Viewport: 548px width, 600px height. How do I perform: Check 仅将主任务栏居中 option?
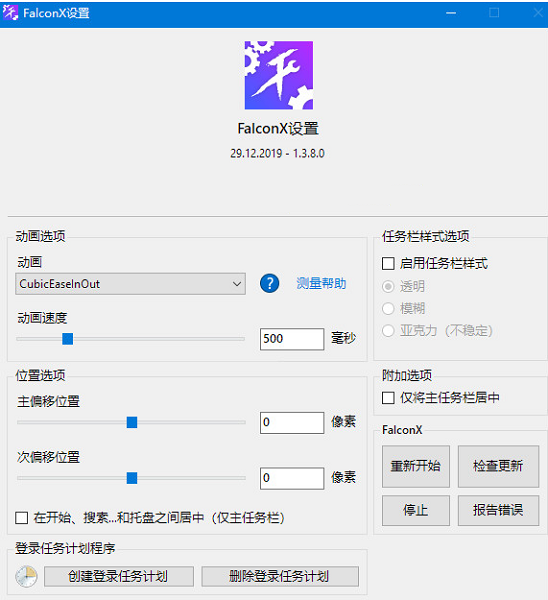point(388,398)
